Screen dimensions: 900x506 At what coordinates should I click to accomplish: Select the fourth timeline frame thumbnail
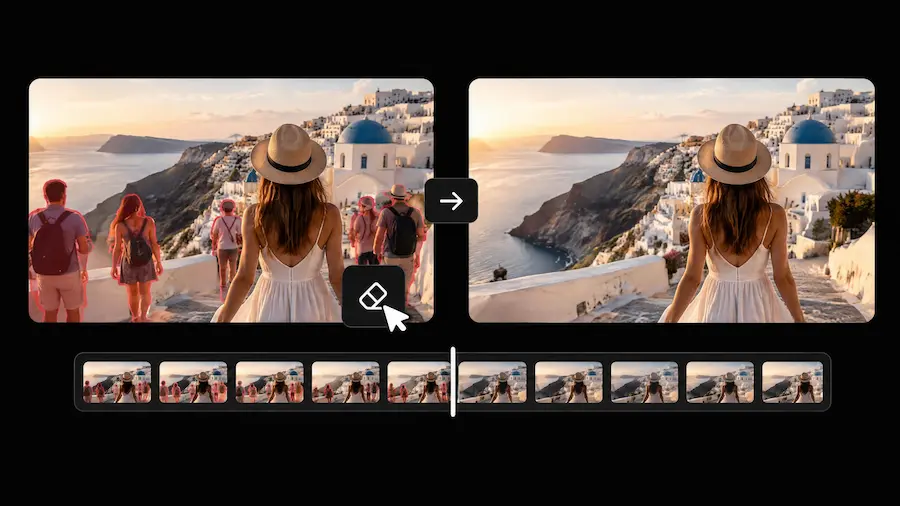(346, 382)
